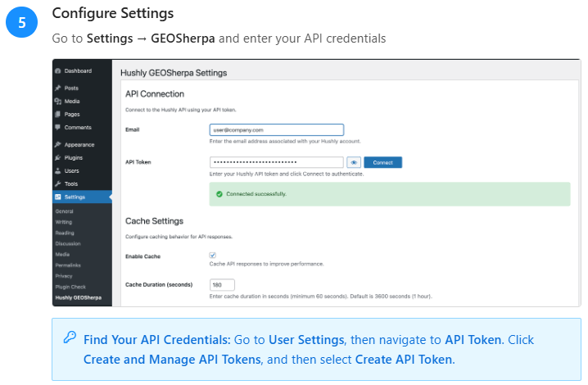Click the Users person icon
The width and height of the screenshot is (588, 385).
(57, 170)
